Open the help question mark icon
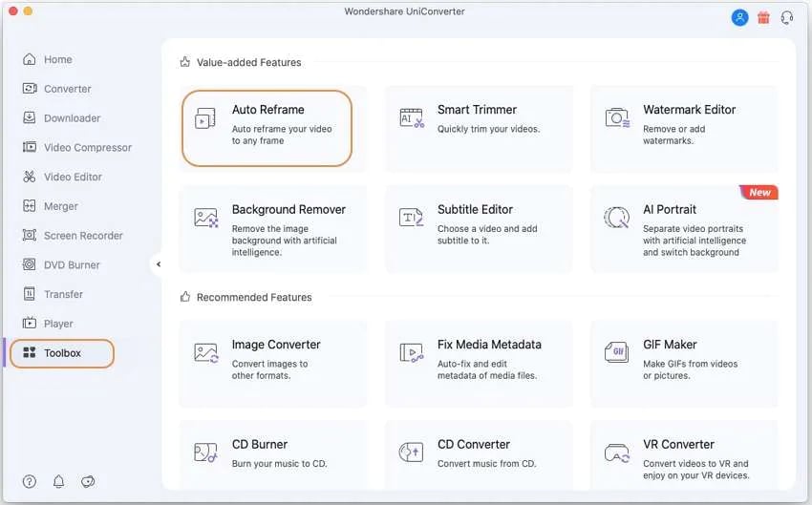The image size is (812, 505). [x=30, y=482]
